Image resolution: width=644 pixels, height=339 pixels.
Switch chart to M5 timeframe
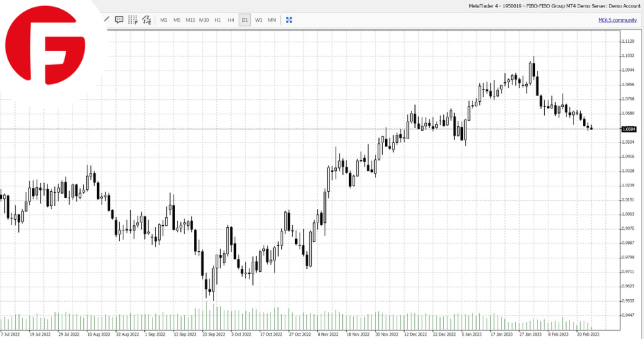click(x=177, y=20)
